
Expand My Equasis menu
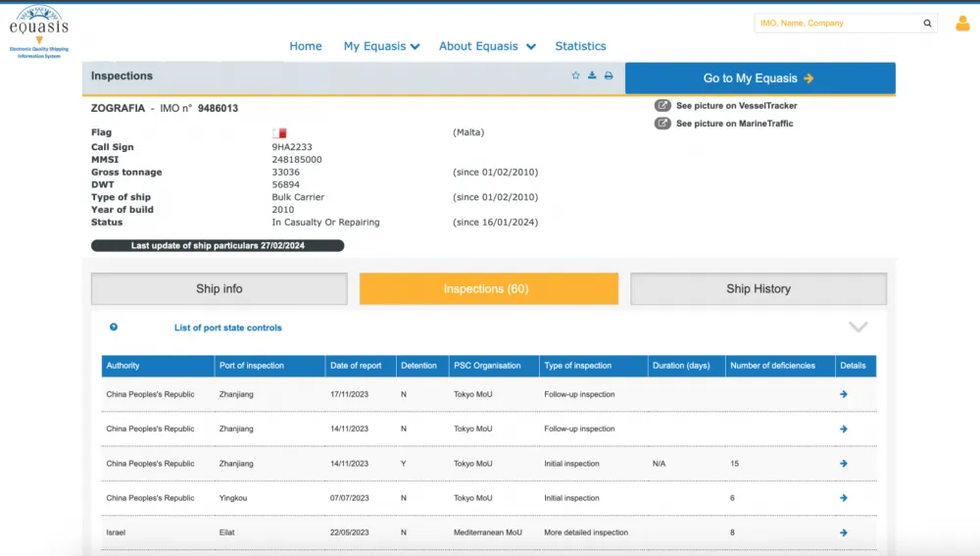pyautogui.click(x=381, y=46)
